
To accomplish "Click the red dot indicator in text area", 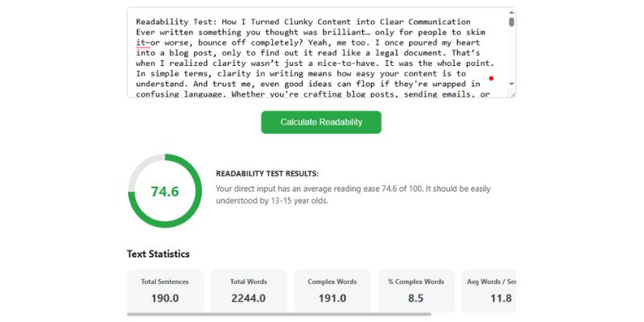I will pos(491,78).
